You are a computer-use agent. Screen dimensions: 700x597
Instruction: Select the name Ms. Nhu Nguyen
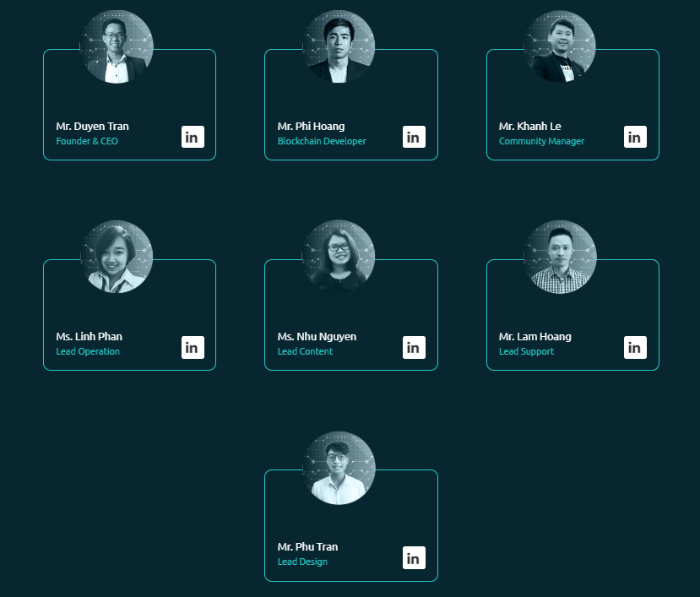(x=317, y=337)
